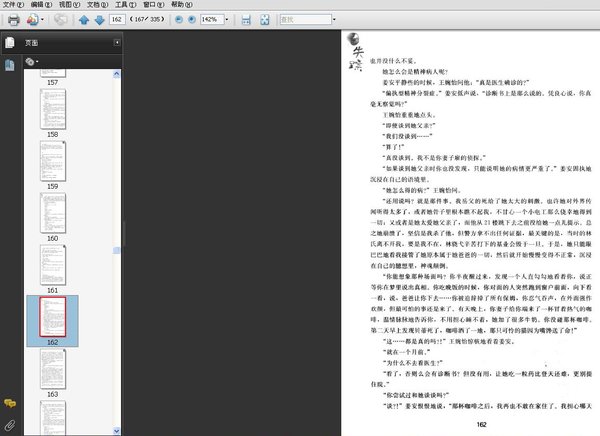Click the page number 162 at document bottom
600x436 pixels.
pos(481,425)
